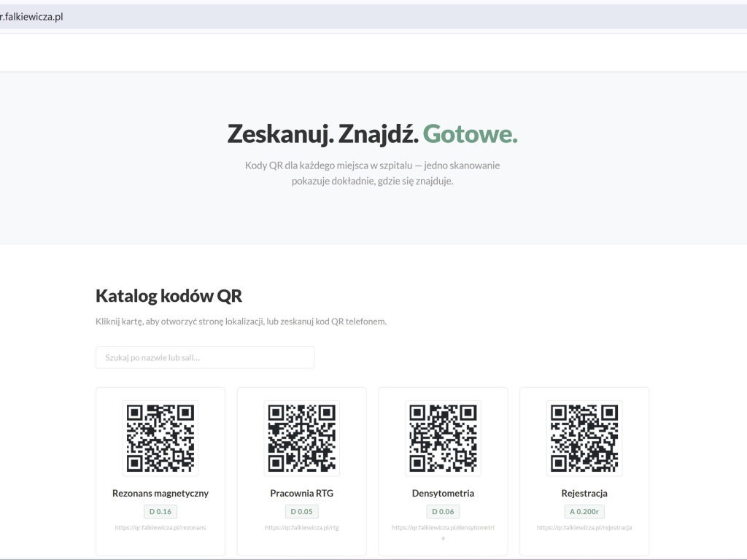This screenshot has height=560, width=747.
Task: Click the hint text 'Kliknij kartę, aby otworzyć'
Action: [x=241, y=322]
